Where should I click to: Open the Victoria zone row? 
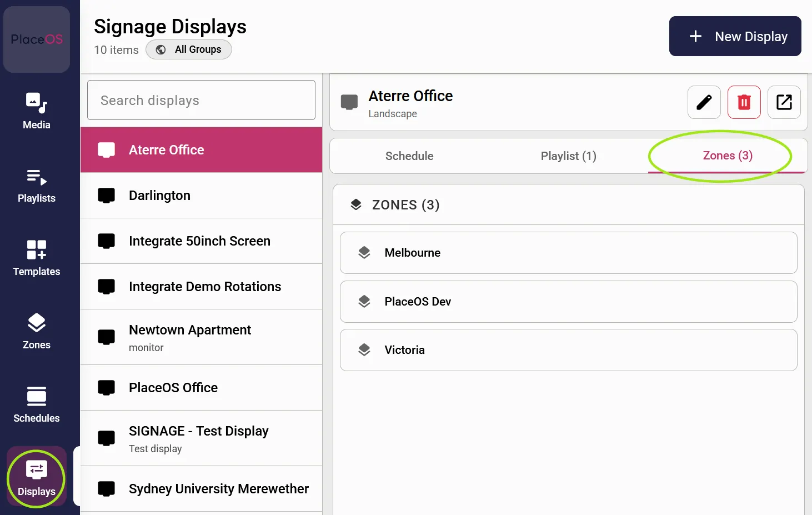pyautogui.click(x=569, y=350)
